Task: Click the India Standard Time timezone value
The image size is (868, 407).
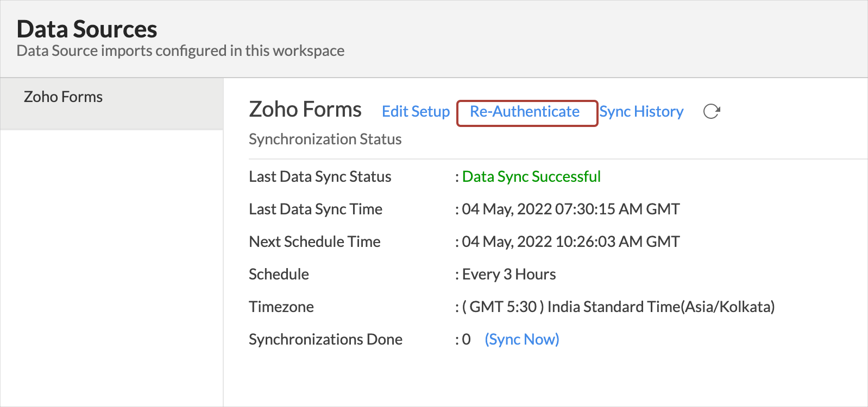Action: [x=618, y=307]
